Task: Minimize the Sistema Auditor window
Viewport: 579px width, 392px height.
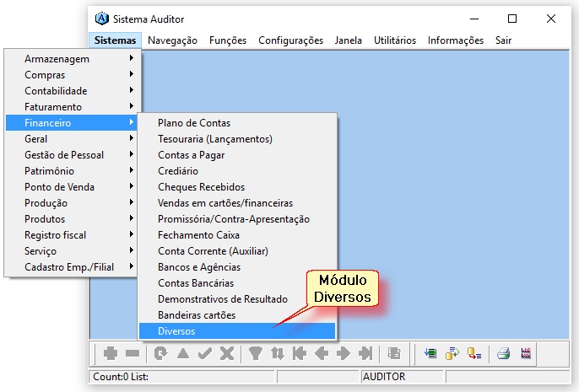Action: 474,19
